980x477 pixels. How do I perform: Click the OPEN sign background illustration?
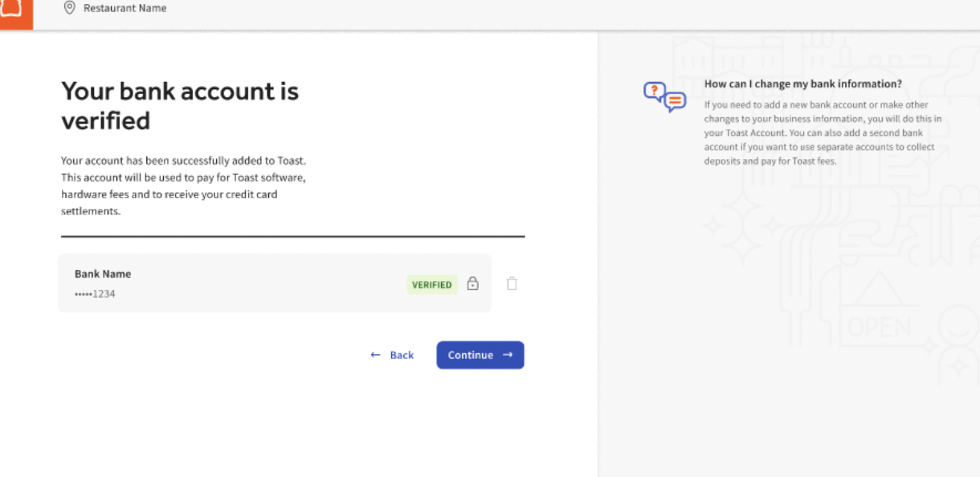[x=880, y=326]
